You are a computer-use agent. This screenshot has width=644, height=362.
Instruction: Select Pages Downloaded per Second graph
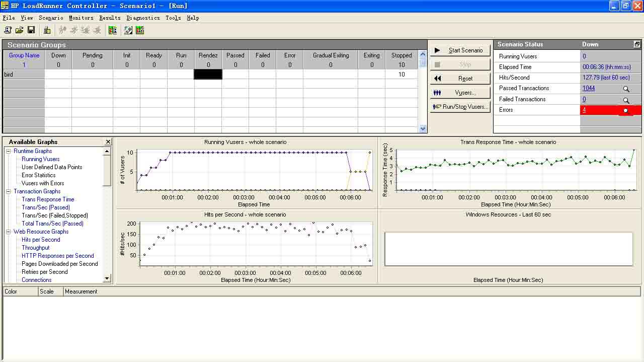coord(60,264)
